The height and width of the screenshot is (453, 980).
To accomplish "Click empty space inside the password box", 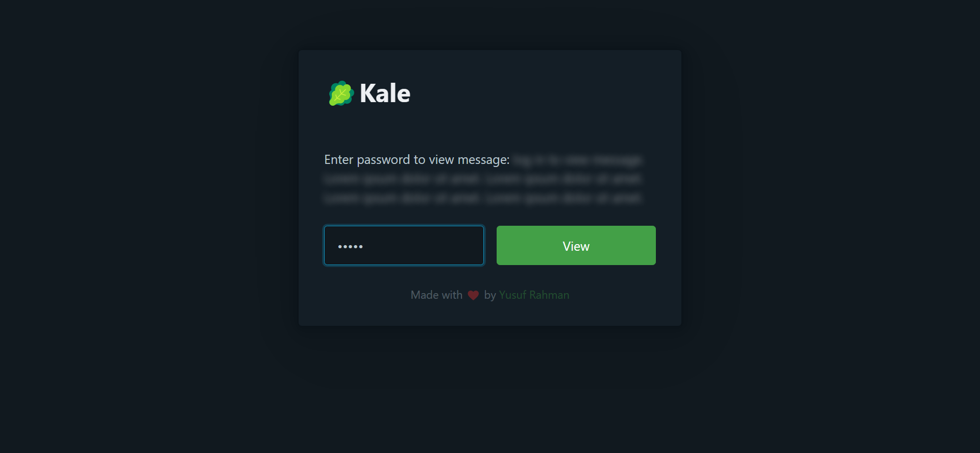I will 429,246.
